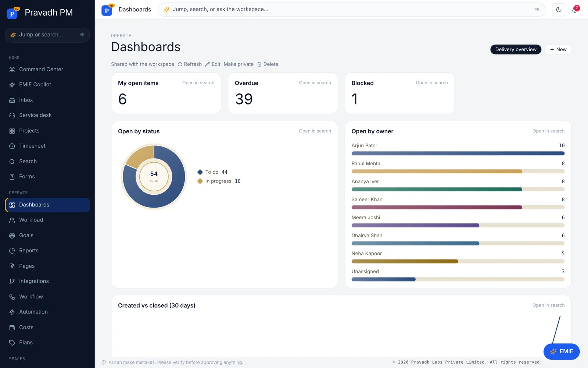Open in search for Open by status

[315, 131]
